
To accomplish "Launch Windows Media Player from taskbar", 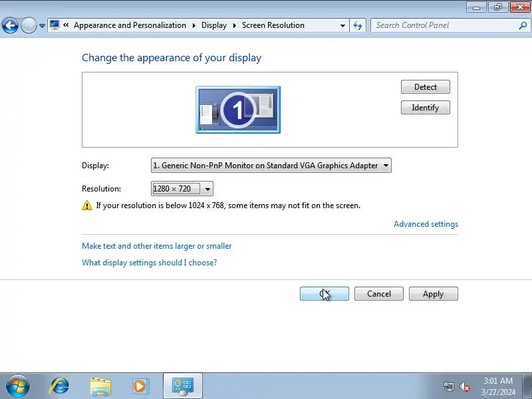I will pyautogui.click(x=140, y=386).
